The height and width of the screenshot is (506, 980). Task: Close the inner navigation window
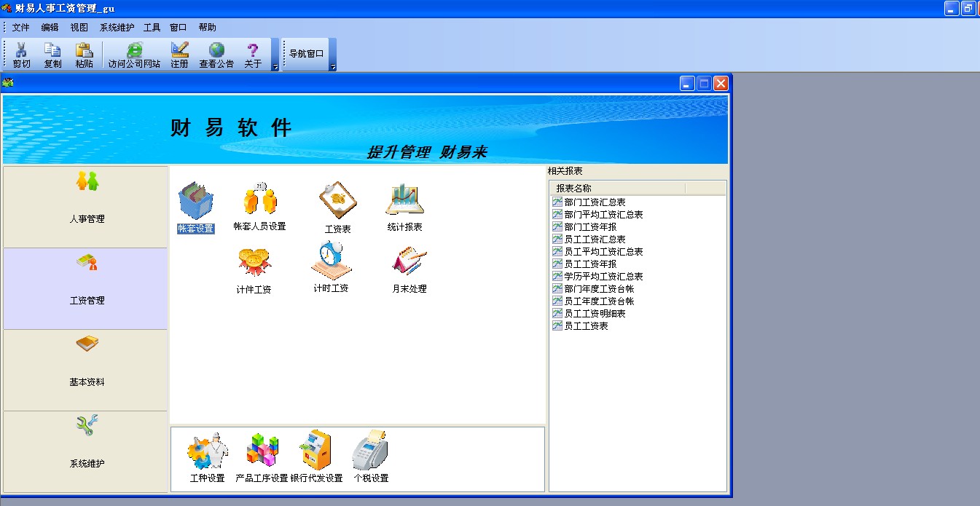click(721, 84)
